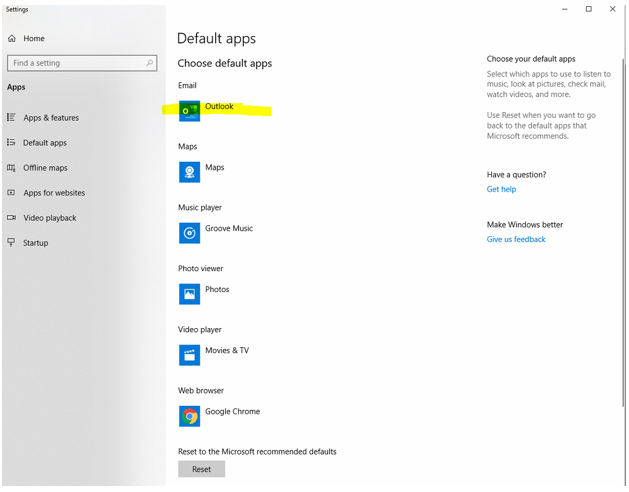Click the Startup sidebar icon

coord(11,242)
